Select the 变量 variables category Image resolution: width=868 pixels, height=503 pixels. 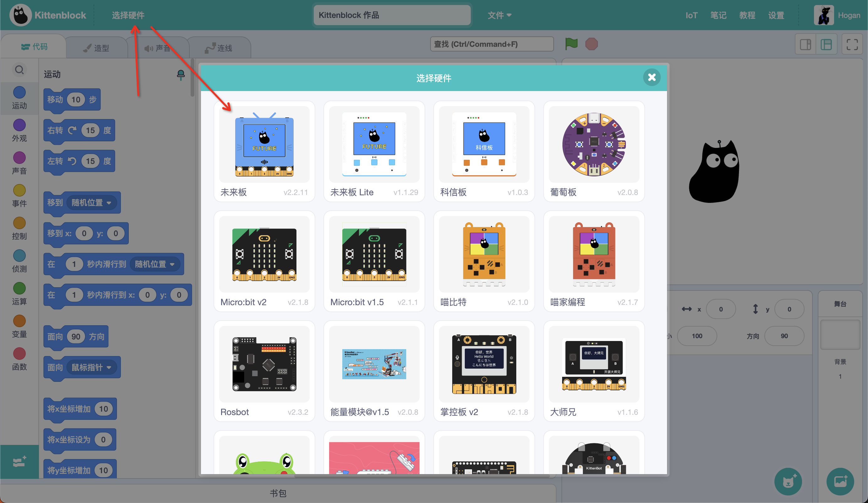(x=19, y=327)
